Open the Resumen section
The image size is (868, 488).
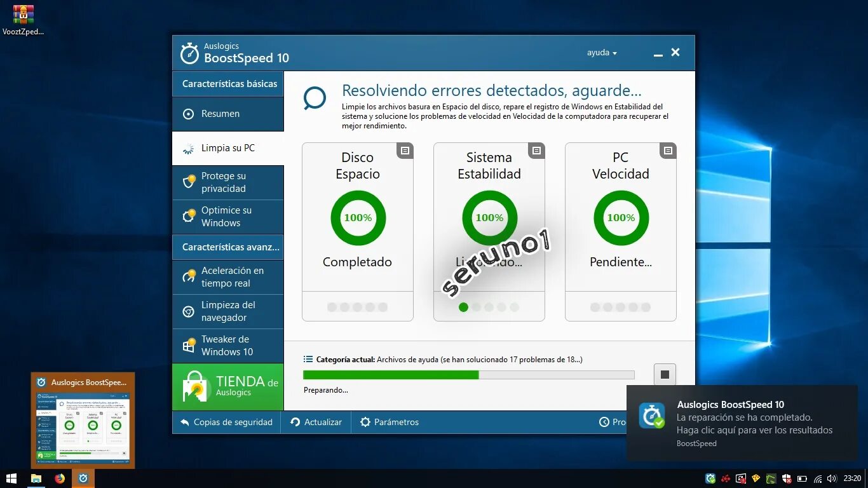pos(227,114)
